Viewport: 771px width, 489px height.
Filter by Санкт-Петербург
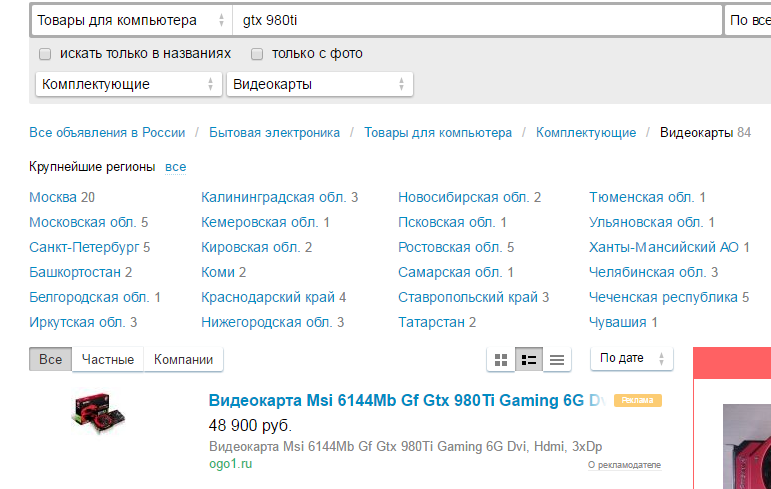click(x=84, y=247)
